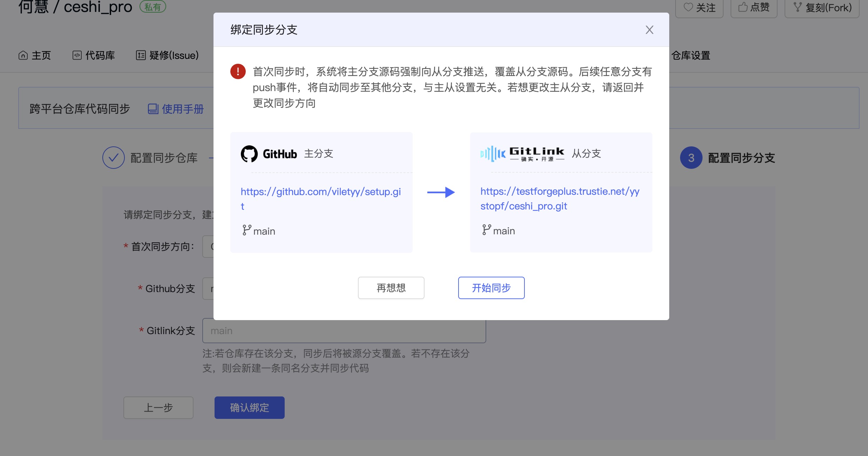The height and width of the screenshot is (456, 868).
Task: Click the 跨平台仓库代码同步 heading
Action: tap(80, 109)
